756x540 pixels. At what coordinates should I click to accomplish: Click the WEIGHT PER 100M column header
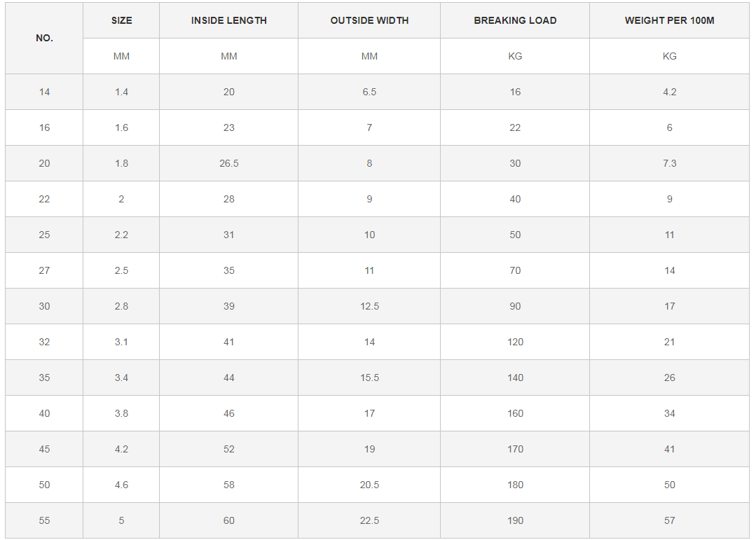[669, 20]
